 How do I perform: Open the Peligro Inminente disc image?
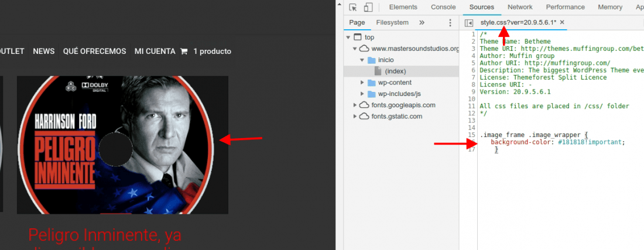[122, 145]
